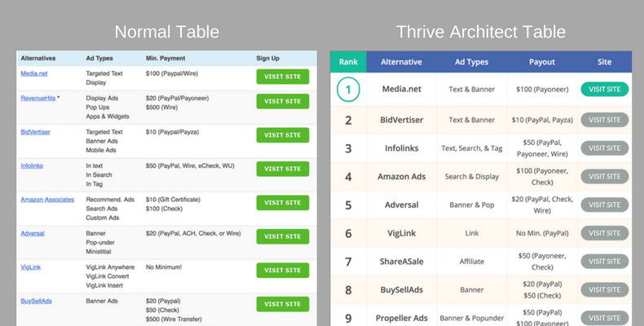The width and height of the screenshot is (644, 326).
Task: Select the VigLink cell in Thrive table
Action: coord(402,233)
